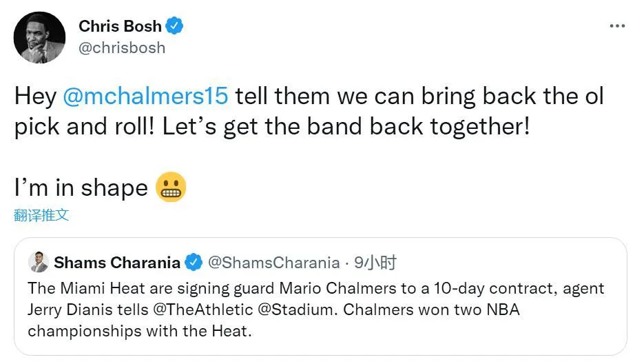Screen dimensions: 644x364
Task: Open Shams Charania's small avatar
Action: point(39,263)
